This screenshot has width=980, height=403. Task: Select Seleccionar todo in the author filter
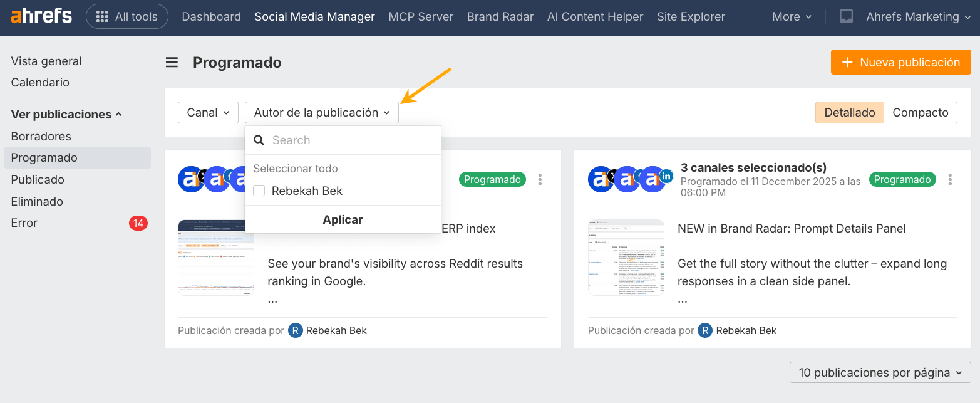coord(295,169)
